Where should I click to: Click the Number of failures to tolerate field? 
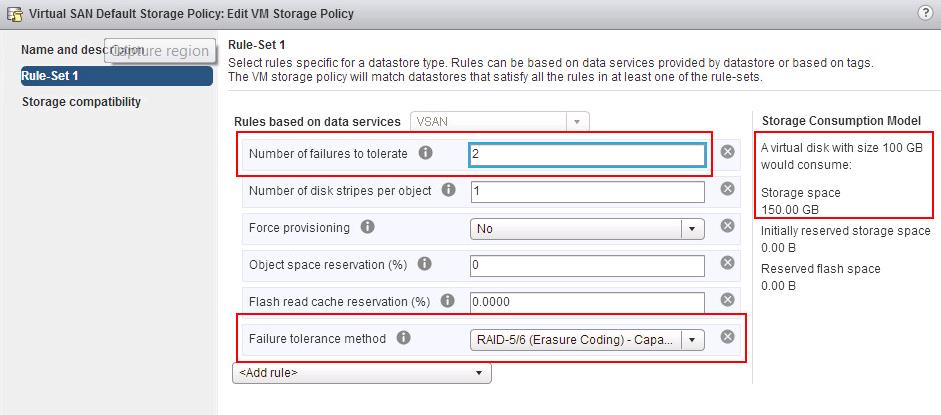[586, 155]
